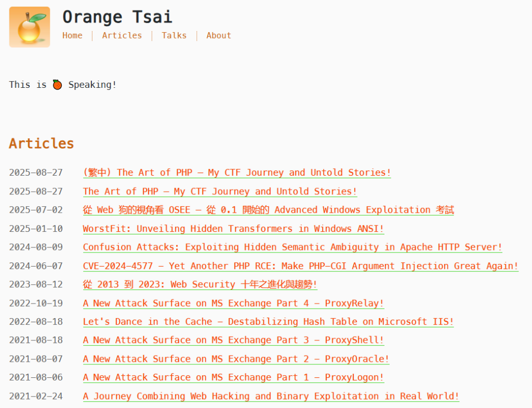Image resolution: width=532 pixels, height=408 pixels.
Task: Visit the About navigation page
Action: pyautogui.click(x=218, y=35)
